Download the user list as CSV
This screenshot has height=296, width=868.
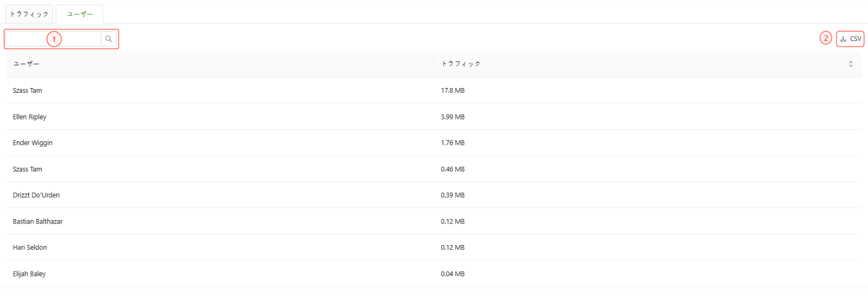tap(851, 39)
